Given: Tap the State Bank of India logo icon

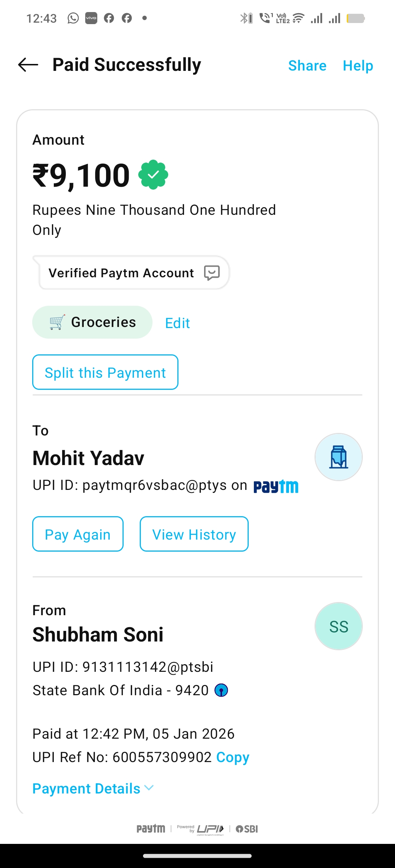Looking at the screenshot, I should pos(221,690).
